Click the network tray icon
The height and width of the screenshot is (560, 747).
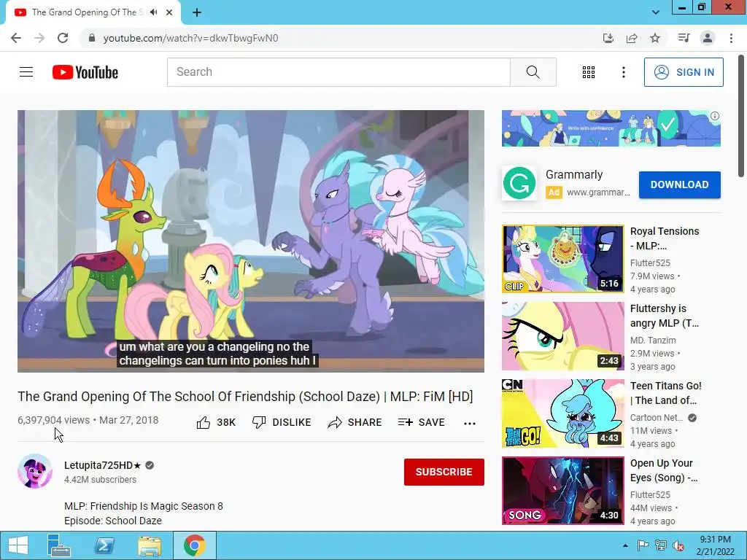pyautogui.click(x=661, y=545)
